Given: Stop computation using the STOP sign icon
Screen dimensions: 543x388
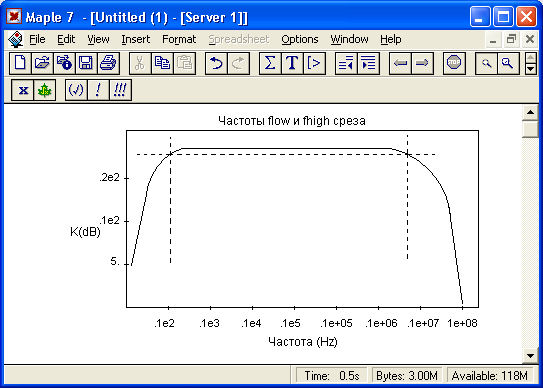Looking at the screenshot, I should click(x=454, y=63).
